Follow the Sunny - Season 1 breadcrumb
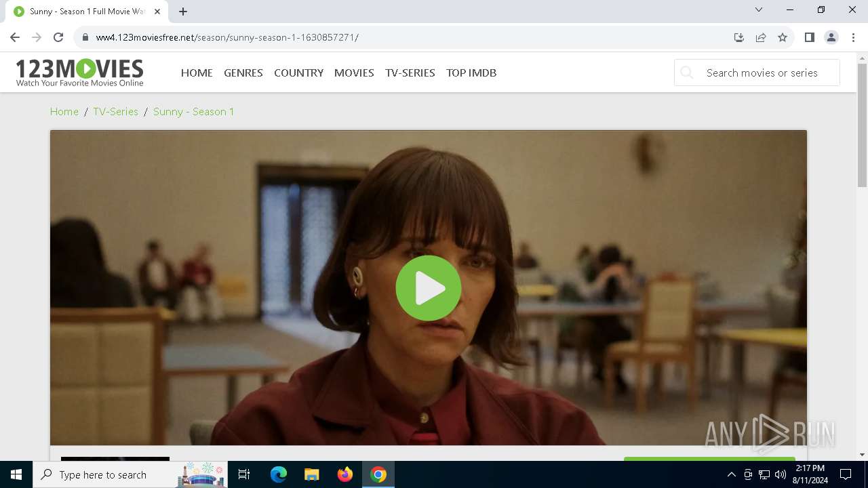The width and height of the screenshot is (868, 488). tap(193, 112)
